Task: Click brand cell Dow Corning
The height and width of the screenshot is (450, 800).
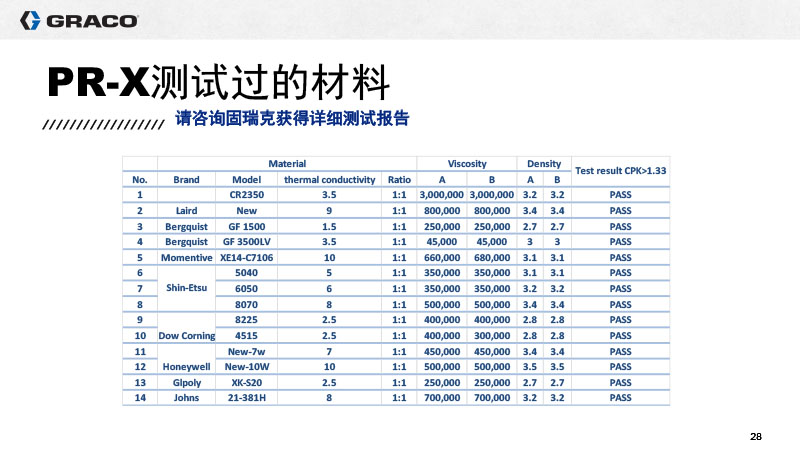Action: click(x=186, y=336)
